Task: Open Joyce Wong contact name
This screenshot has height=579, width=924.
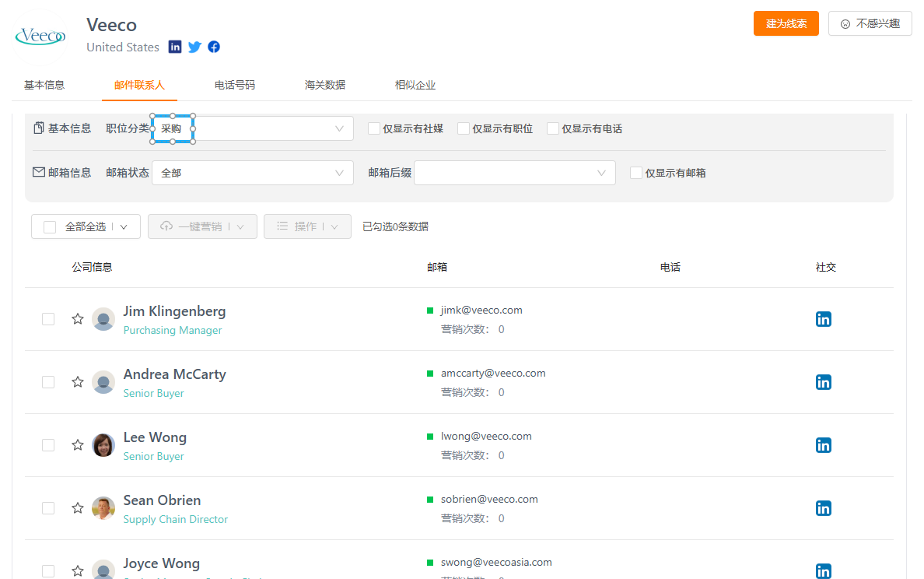Action: (x=162, y=563)
